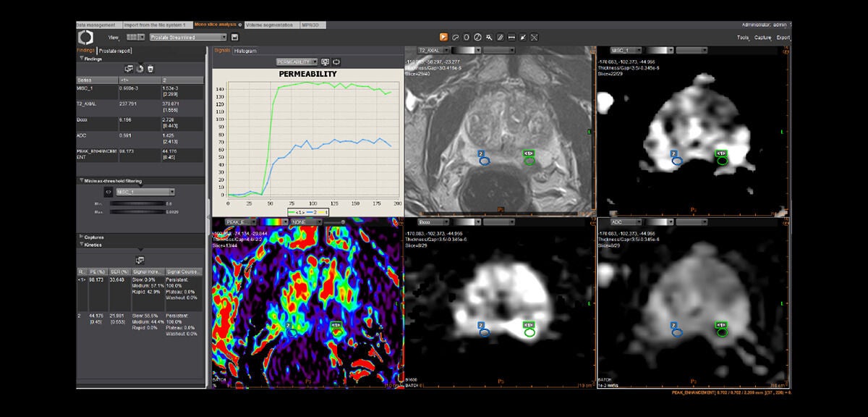Image resolution: width=868 pixels, height=417 pixels.
Task: Open the MISC_1 threshold series dropdown
Action: coord(145,192)
